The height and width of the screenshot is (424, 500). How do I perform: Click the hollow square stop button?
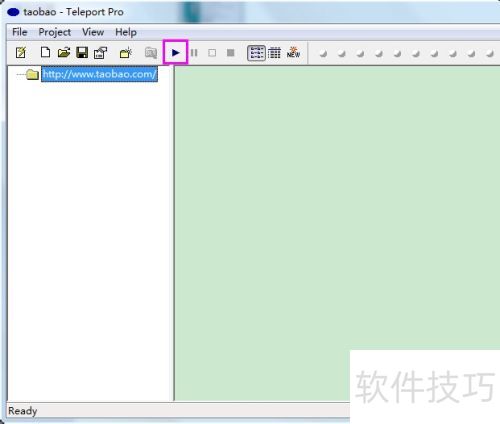(212, 53)
